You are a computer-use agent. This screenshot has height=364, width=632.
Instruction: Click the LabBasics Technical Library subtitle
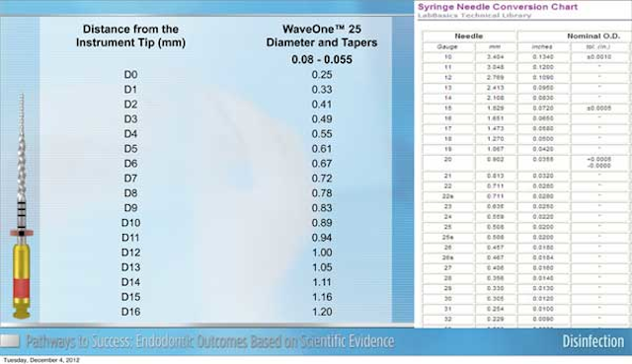(474, 16)
